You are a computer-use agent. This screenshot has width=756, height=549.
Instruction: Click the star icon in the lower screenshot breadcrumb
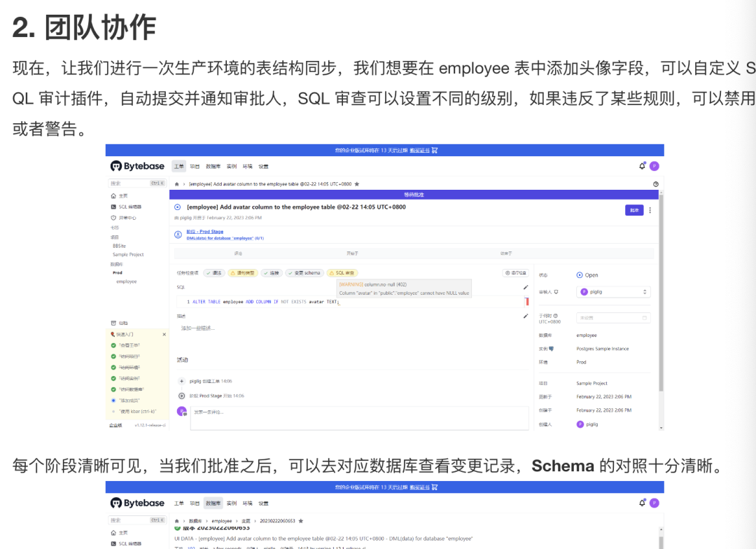pos(301,521)
